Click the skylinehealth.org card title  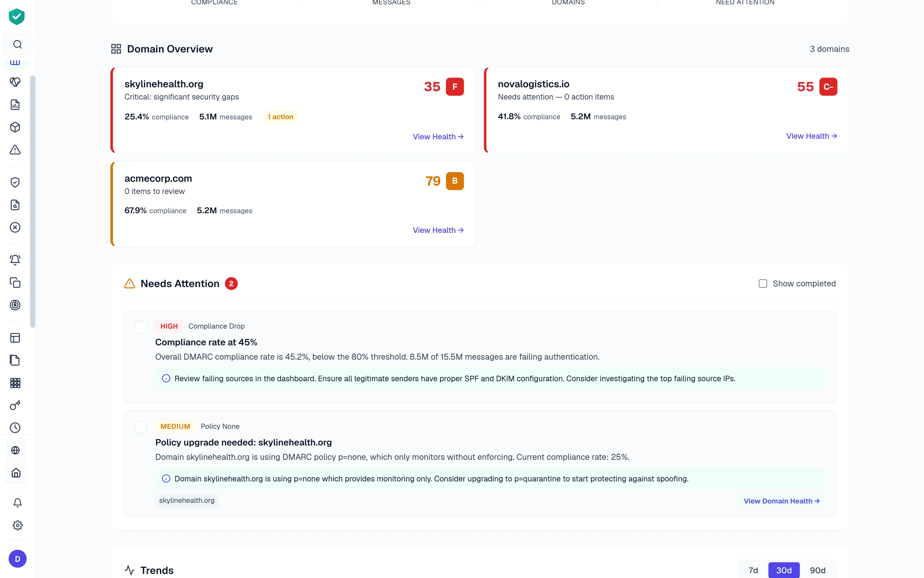pos(164,84)
